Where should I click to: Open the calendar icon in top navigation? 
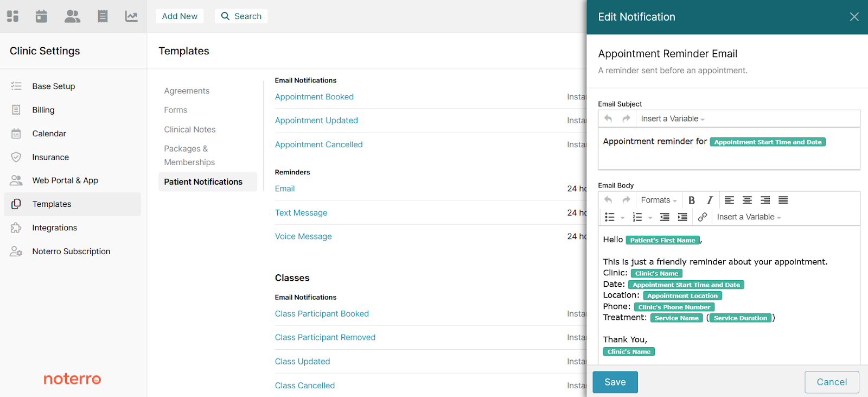pos(41,16)
